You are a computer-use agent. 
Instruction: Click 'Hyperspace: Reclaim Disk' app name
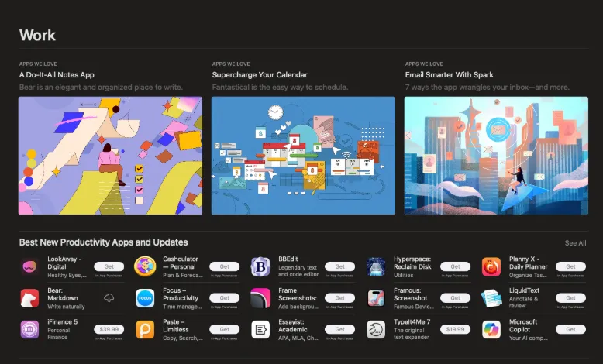[412, 263]
